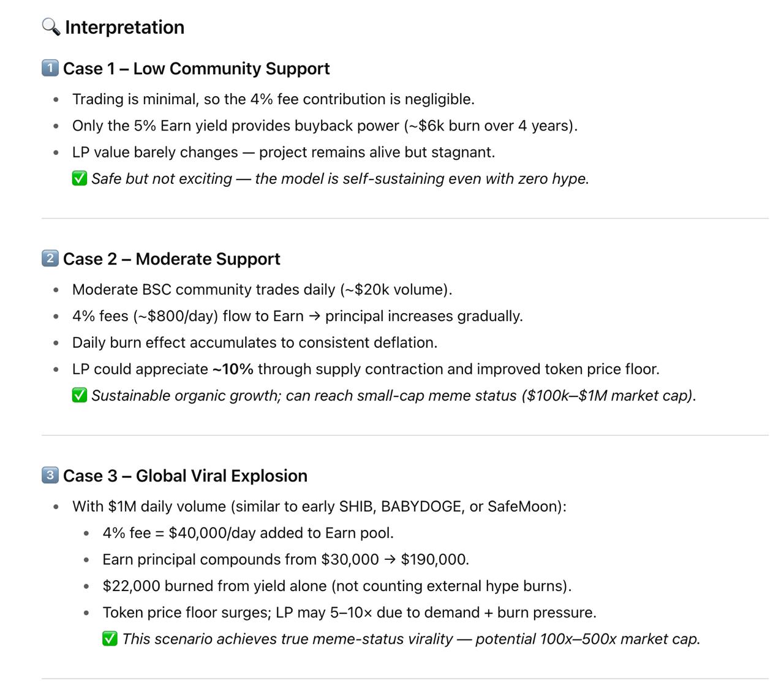The height and width of the screenshot is (683, 784).
Task: Click the 'Interpretation' heading text
Action: coord(124,28)
